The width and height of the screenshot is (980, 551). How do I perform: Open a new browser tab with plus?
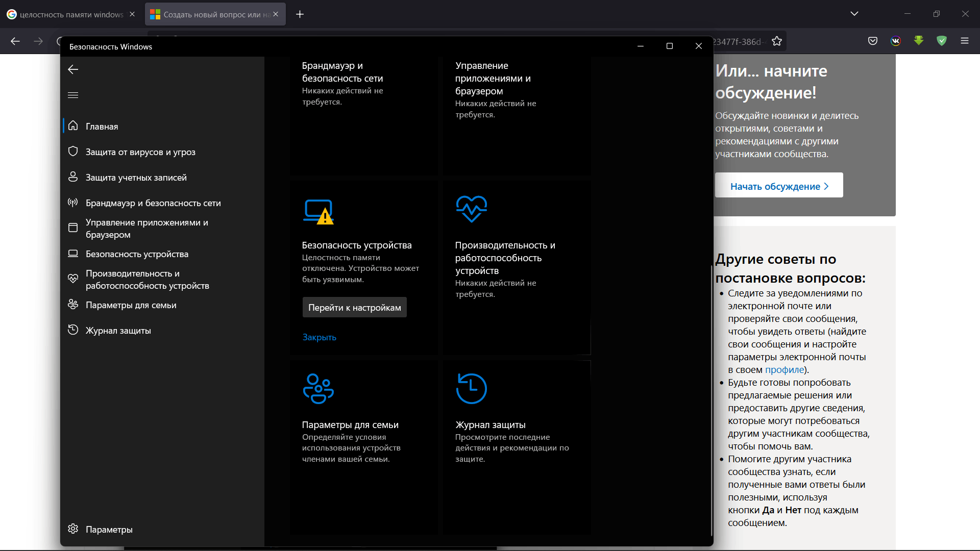tap(300, 14)
